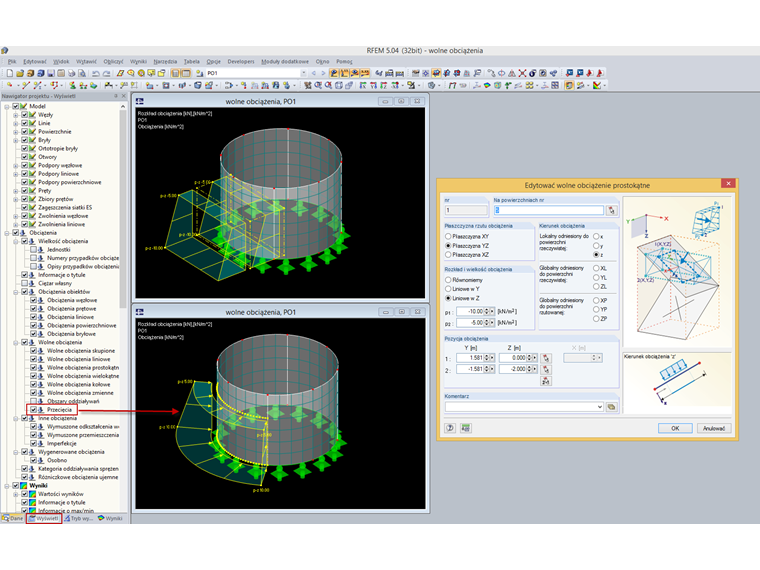
Task: Select the 'Płaszczyzna XY' radio option
Action: [x=448, y=235]
